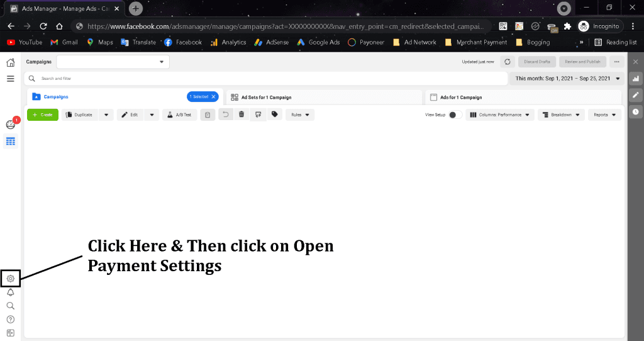644x341 pixels.
Task: Select the Ads Manager browser tab
Action: click(64, 8)
